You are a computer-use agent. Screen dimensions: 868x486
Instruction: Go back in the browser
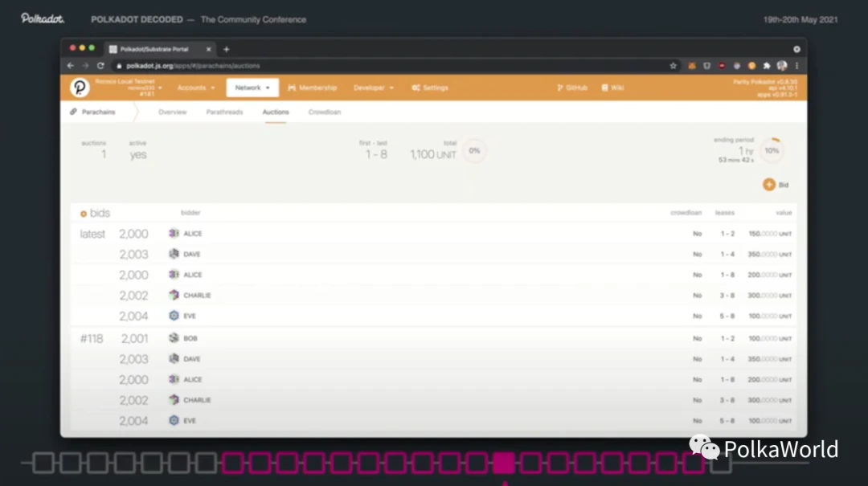[x=70, y=66]
